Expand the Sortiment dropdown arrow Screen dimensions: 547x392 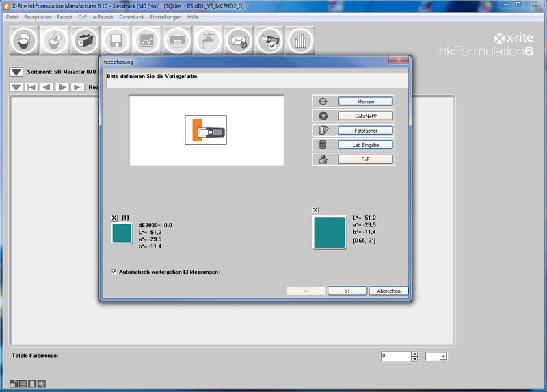16,72
